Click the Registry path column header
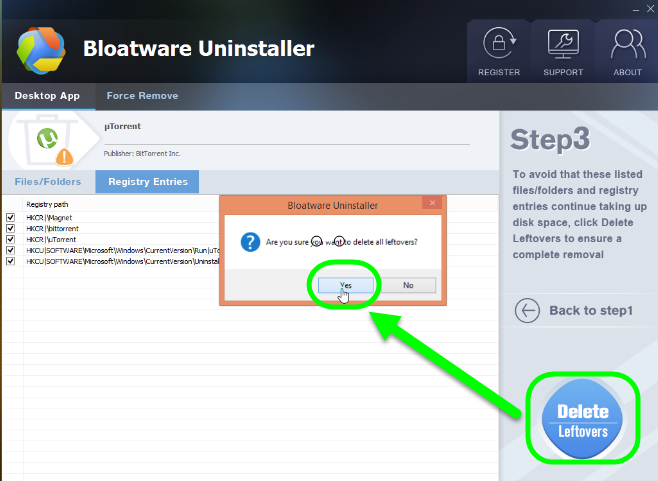 (47, 204)
